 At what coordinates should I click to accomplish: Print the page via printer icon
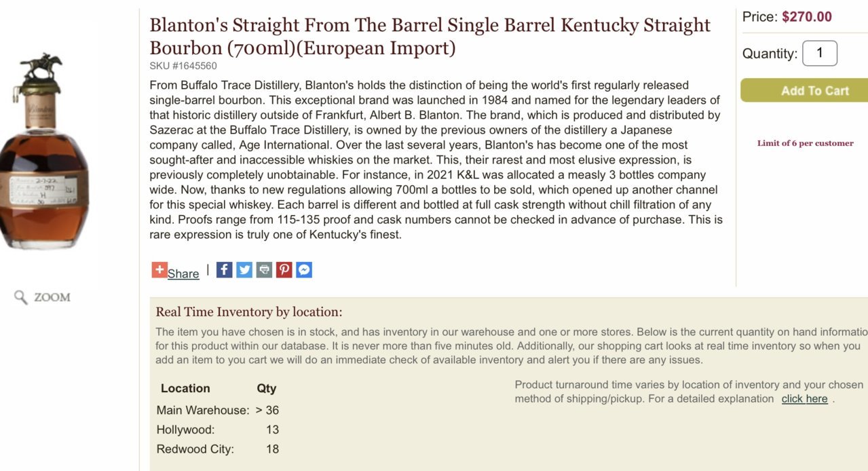[265, 269]
